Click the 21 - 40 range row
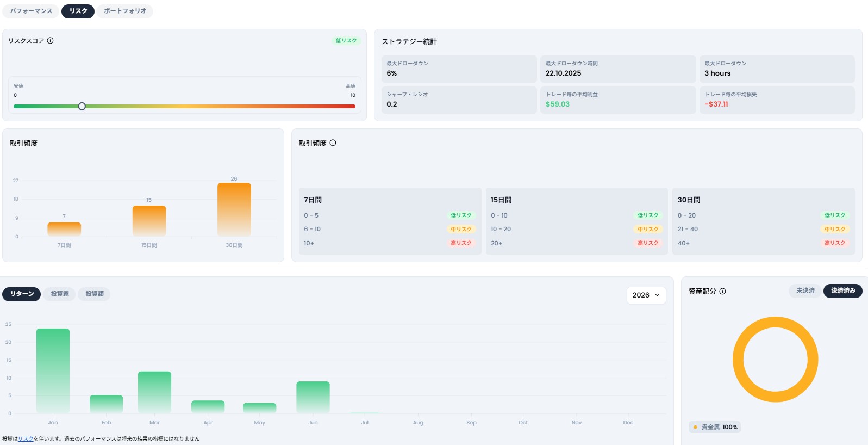 click(x=763, y=229)
